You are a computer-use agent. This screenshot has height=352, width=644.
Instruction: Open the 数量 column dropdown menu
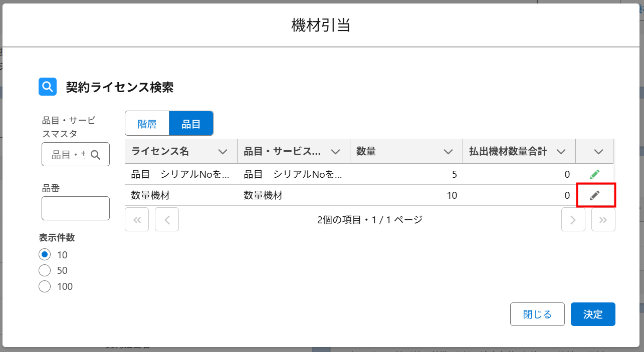pyautogui.click(x=449, y=152)
